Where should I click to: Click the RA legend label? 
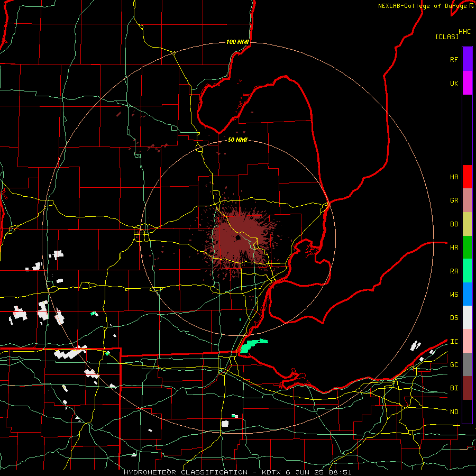tap(454, 271)
